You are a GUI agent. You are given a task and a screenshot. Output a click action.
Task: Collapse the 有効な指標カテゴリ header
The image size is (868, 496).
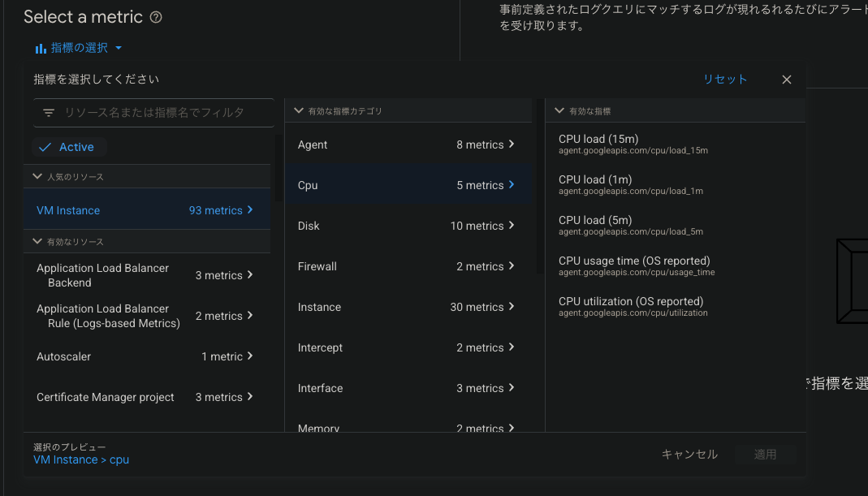(x=299, y=110)
